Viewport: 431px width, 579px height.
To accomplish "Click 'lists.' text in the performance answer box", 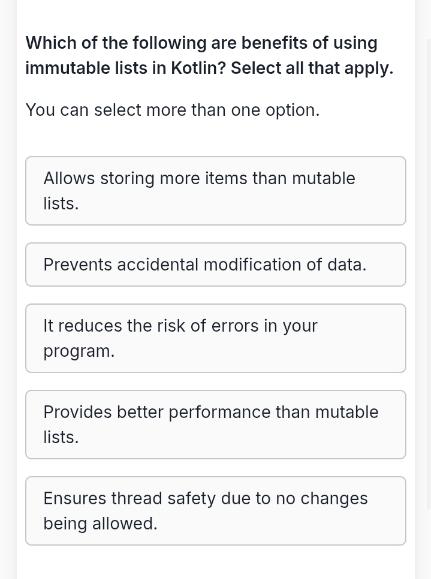I will click(61, 437).
